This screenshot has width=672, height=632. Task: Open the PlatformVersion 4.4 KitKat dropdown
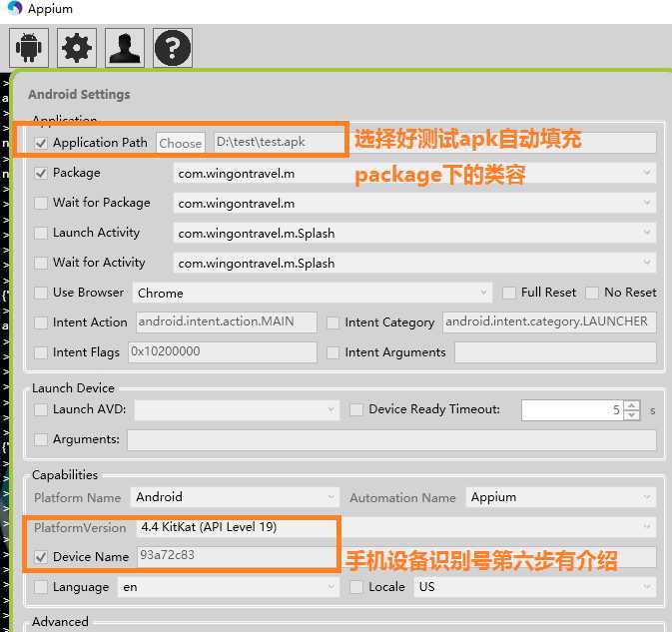point(396,527)
